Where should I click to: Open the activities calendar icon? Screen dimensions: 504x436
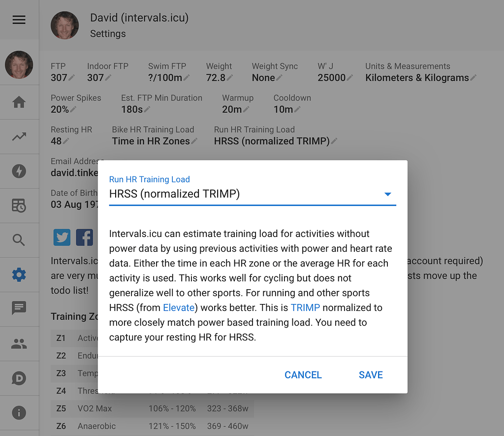pos(19,205)
